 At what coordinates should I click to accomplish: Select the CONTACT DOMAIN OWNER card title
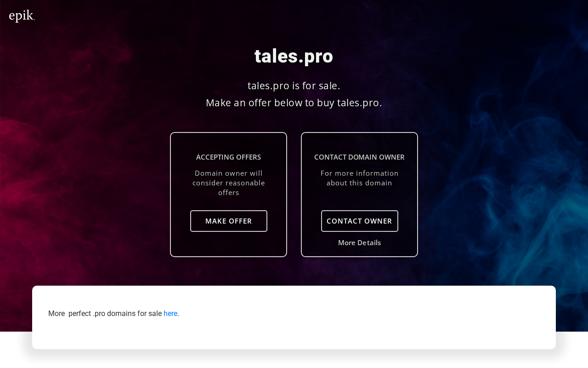point(360,157)
